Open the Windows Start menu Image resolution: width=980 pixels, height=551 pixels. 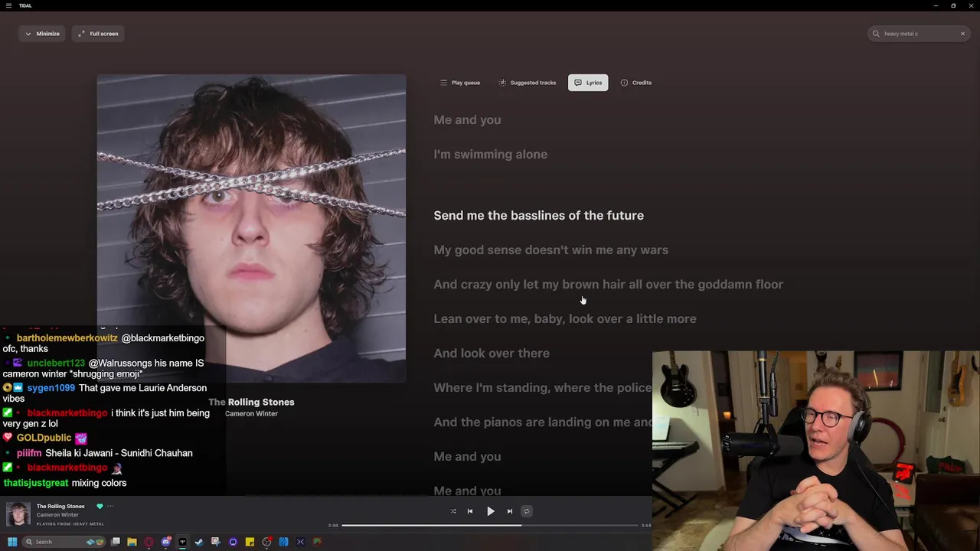click(12, 542)
